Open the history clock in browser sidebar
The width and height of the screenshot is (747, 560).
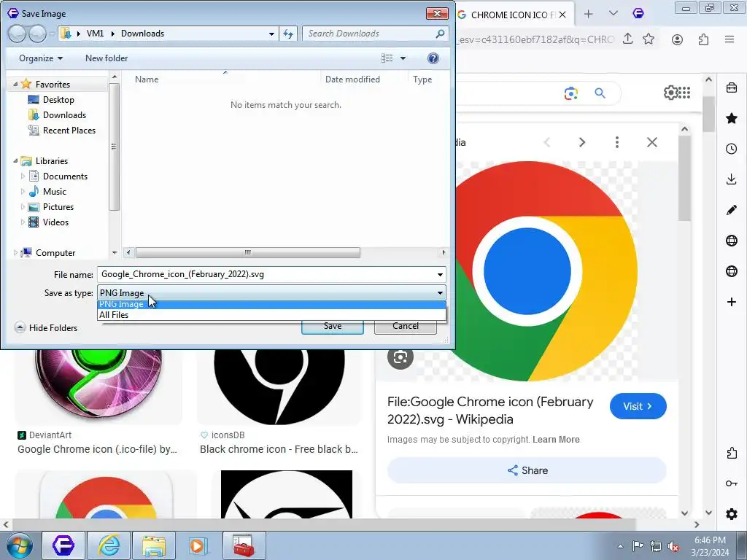[731, 149]
